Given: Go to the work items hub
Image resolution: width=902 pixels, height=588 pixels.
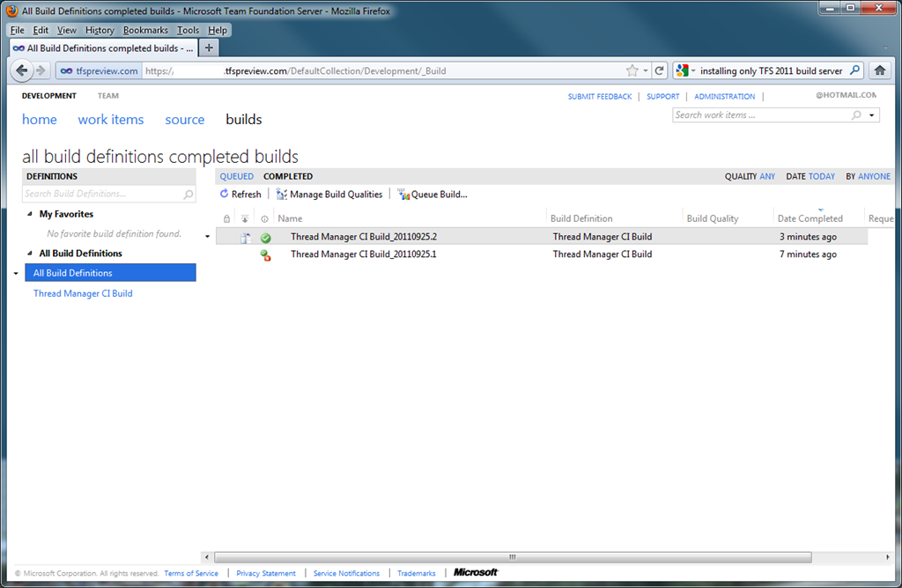Looking at the screenshot, I should click(110, 120).
